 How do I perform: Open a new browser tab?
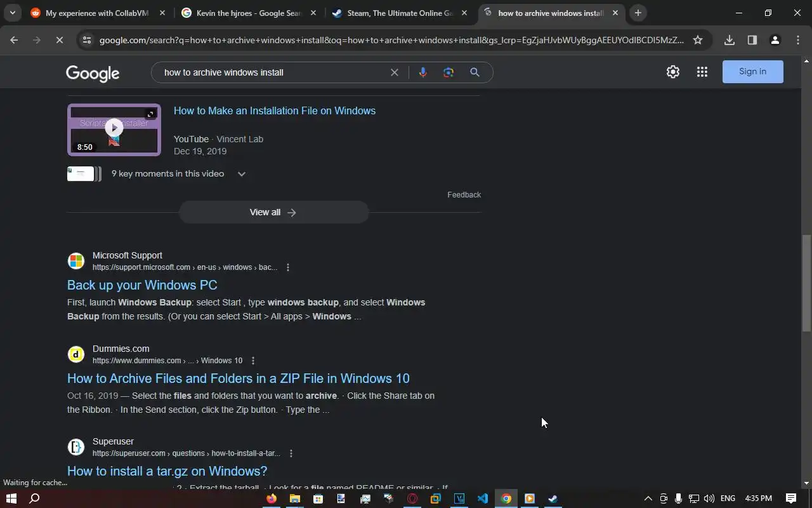pyautogui.click(x=638, y=13)
